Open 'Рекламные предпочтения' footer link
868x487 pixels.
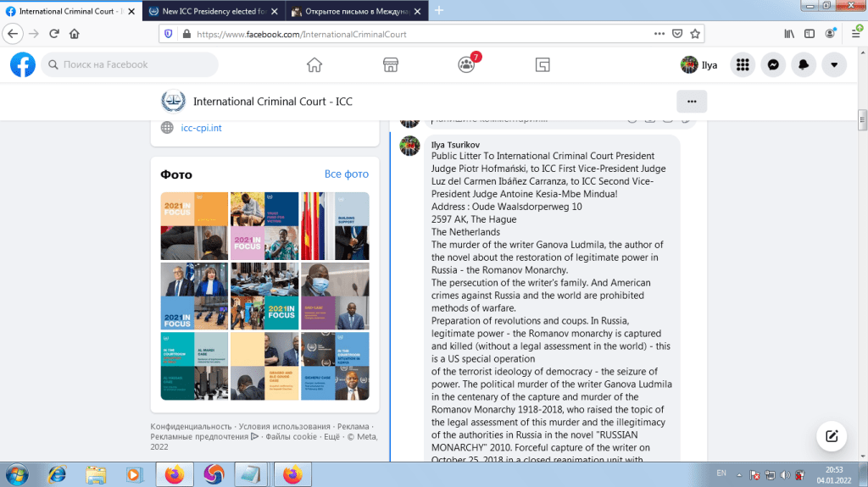[x=204, y=437]
